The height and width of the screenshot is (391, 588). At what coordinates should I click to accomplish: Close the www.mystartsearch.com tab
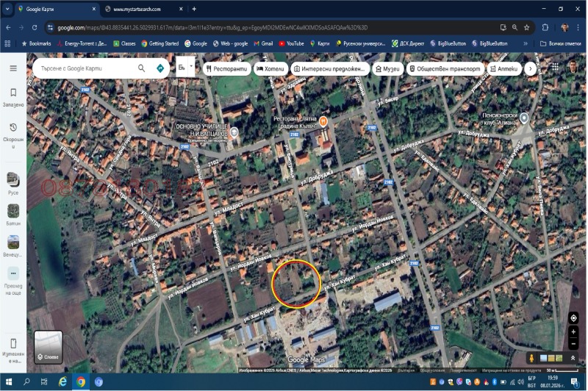coord(181,9)
